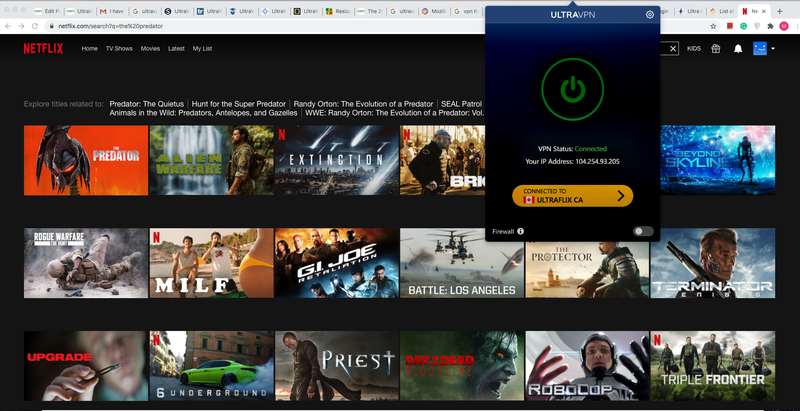
Task: Close the active Netflix tab
Action: click(x=764, y=11)
